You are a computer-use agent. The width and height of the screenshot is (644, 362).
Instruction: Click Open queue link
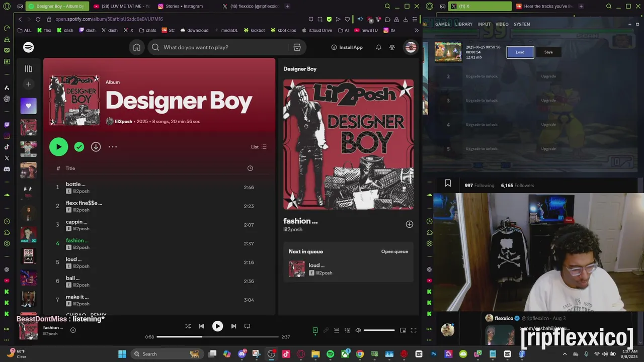394,251
